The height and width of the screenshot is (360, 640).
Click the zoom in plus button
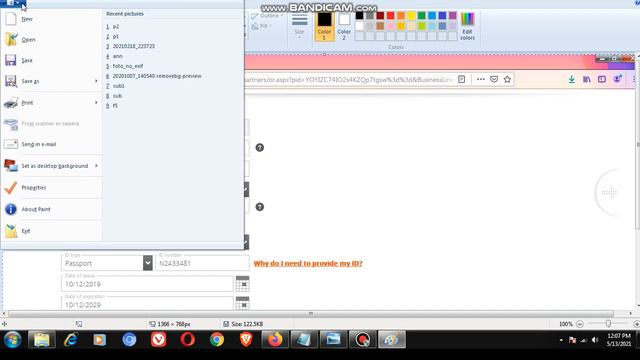click(x=636, y=324)
